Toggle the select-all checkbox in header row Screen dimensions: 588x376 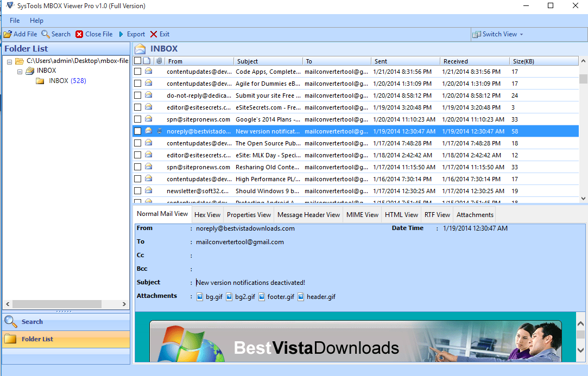point(138,61)
